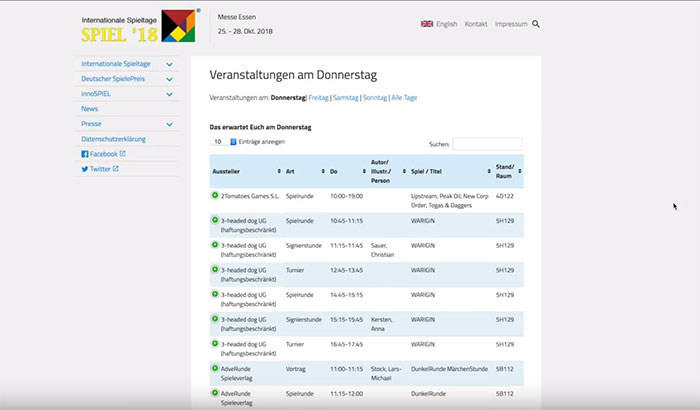Screen dimensions: 700x410
Task: Click the Facebook icon in sidebar
Action: coord(85,154)
